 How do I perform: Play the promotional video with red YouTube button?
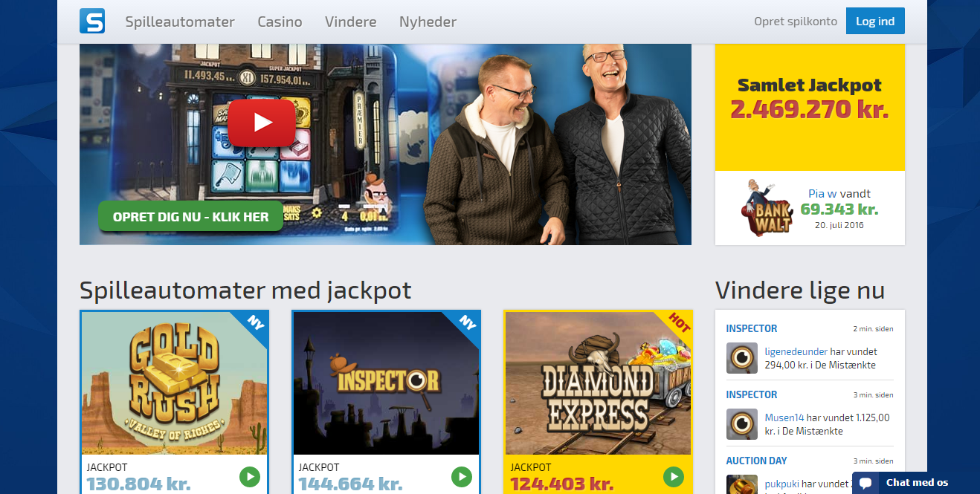pos(262,123)
